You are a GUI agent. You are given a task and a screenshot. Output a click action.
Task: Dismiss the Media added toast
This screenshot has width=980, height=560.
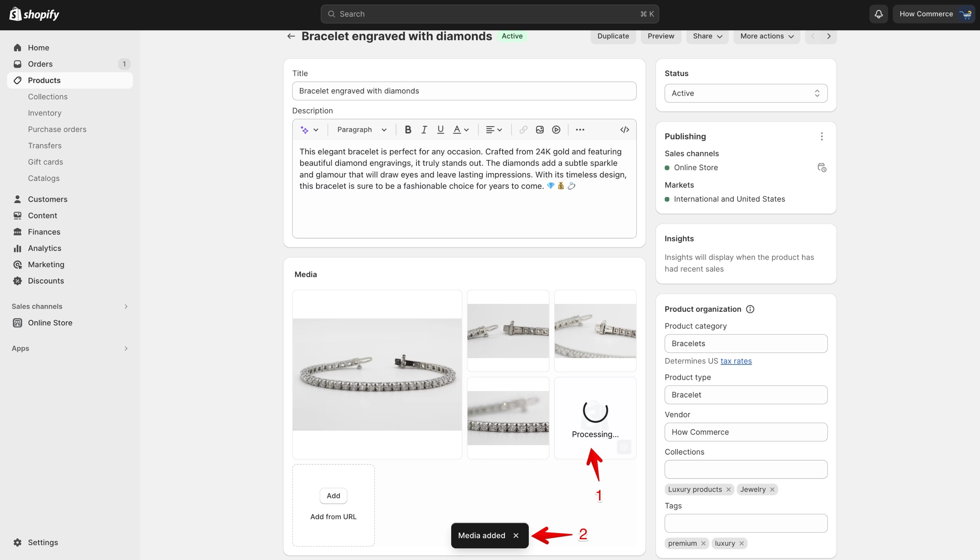tap(516, 536)
